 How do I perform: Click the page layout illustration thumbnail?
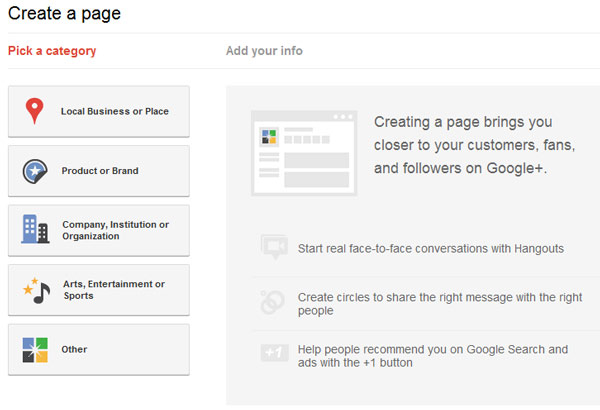click(304, 153)
